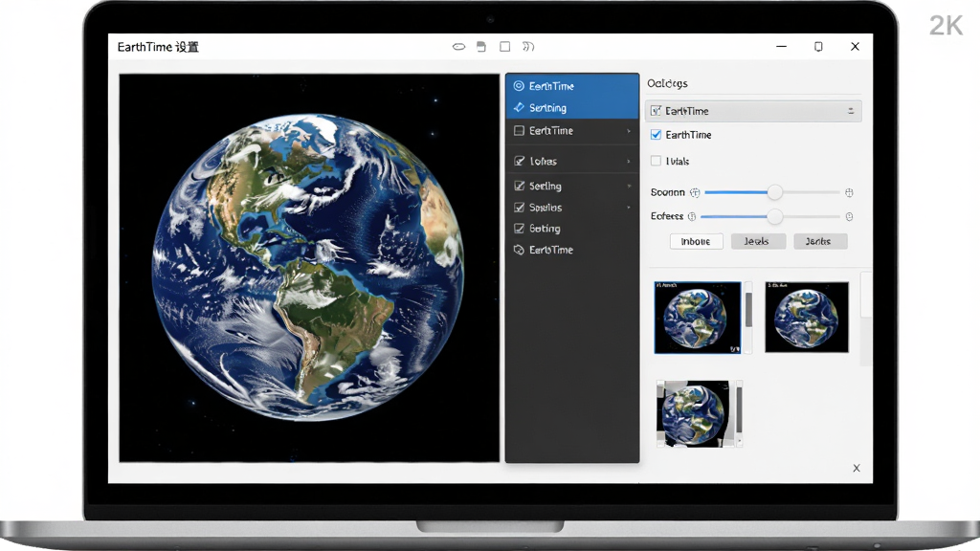This screenshot has width=980, height=551.
Task: Click the empty square icon in title bar
Action: point(505,47)
